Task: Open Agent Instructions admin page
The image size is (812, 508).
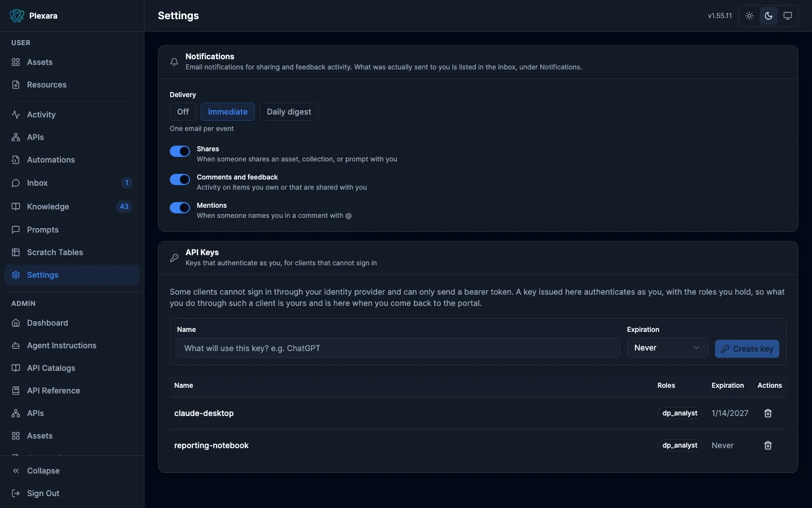Action: (72, 345)
